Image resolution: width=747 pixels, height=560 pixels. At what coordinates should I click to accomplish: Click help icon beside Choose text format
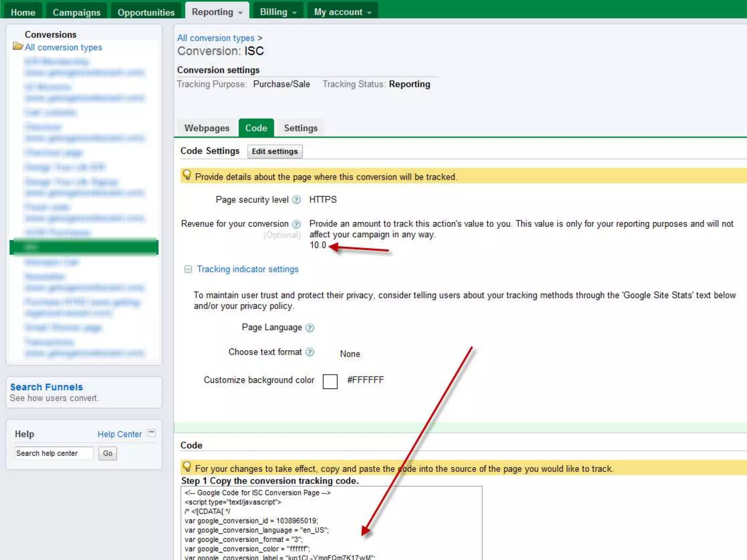point(310,352)
